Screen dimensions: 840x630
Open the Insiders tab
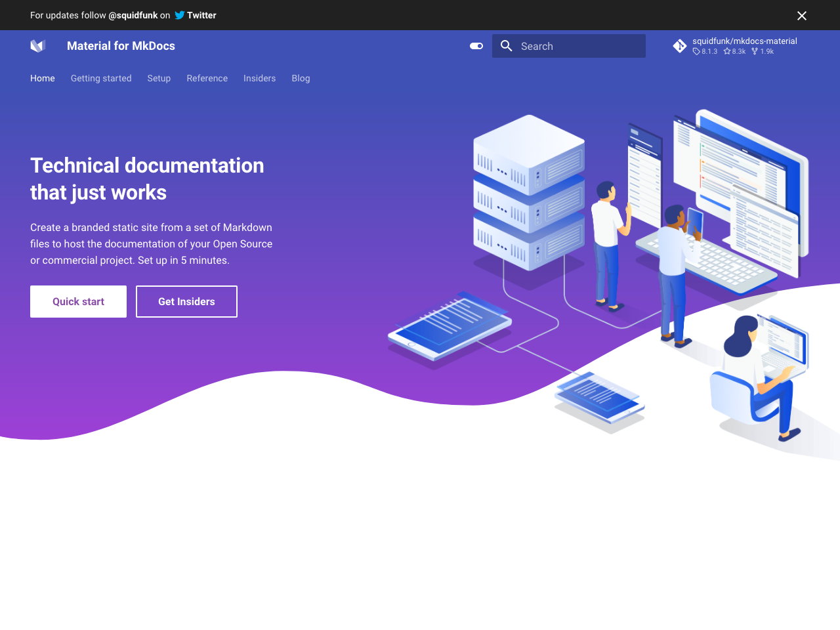[x=259, y=78]
